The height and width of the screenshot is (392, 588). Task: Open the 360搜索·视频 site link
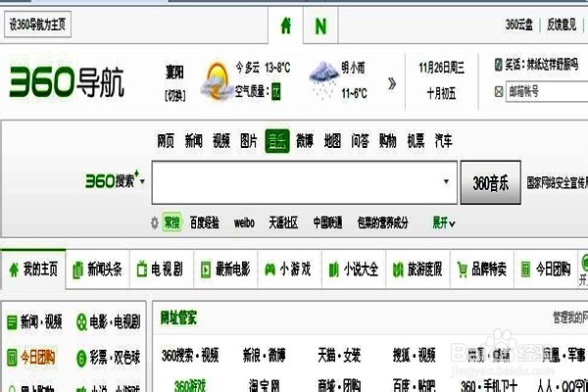point(190,355)
